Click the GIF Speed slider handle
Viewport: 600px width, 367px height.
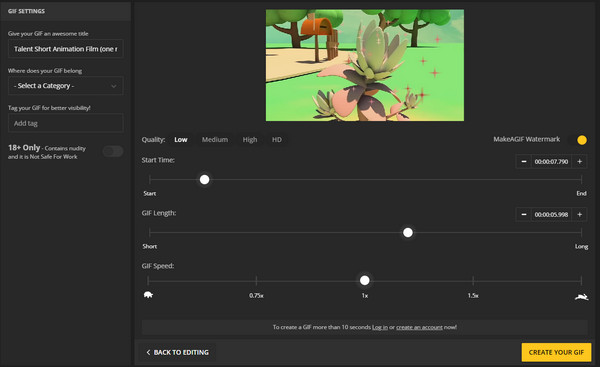pos(365,281)
